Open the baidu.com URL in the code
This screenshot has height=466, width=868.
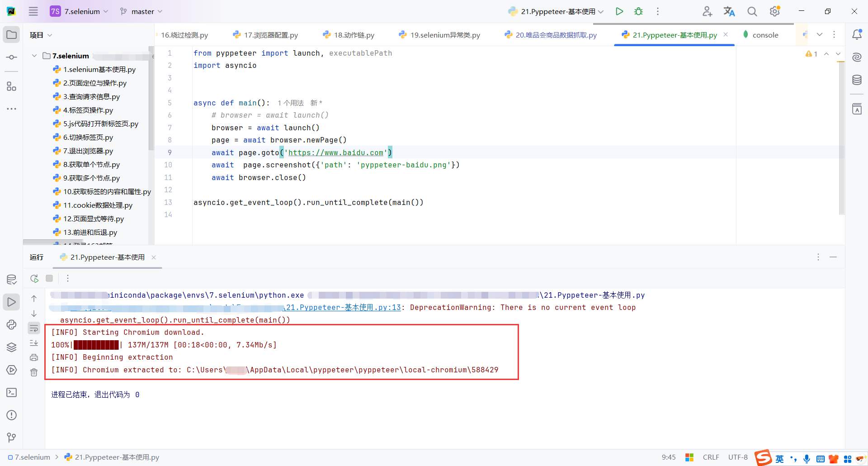(336, 153)
